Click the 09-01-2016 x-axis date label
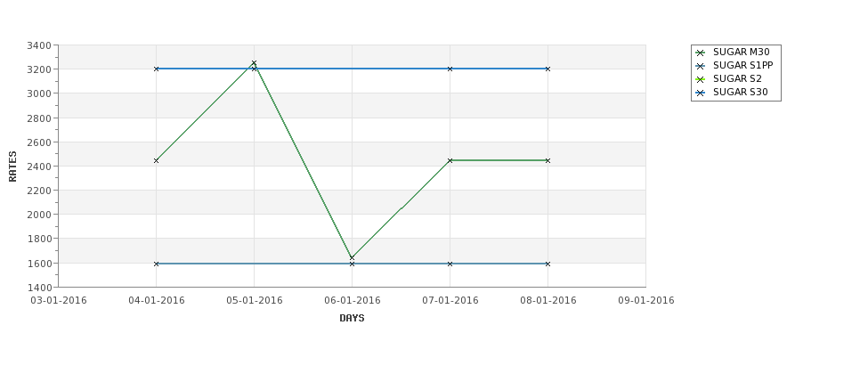This screenshot has height=382, width=868. [x=646, y=301]
